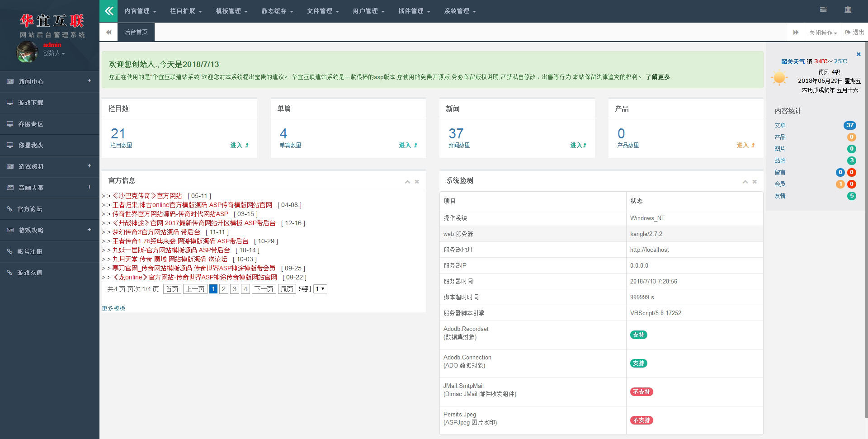Open 梦幻传奇3官方网站源码 link

156,232
